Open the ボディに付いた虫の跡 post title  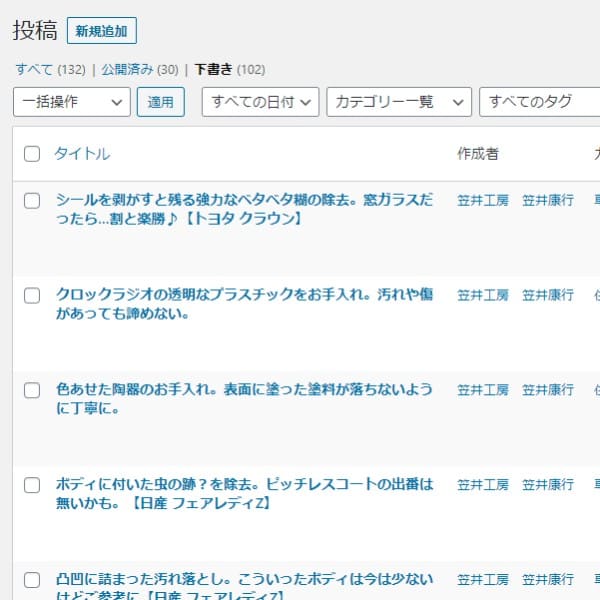245,494
